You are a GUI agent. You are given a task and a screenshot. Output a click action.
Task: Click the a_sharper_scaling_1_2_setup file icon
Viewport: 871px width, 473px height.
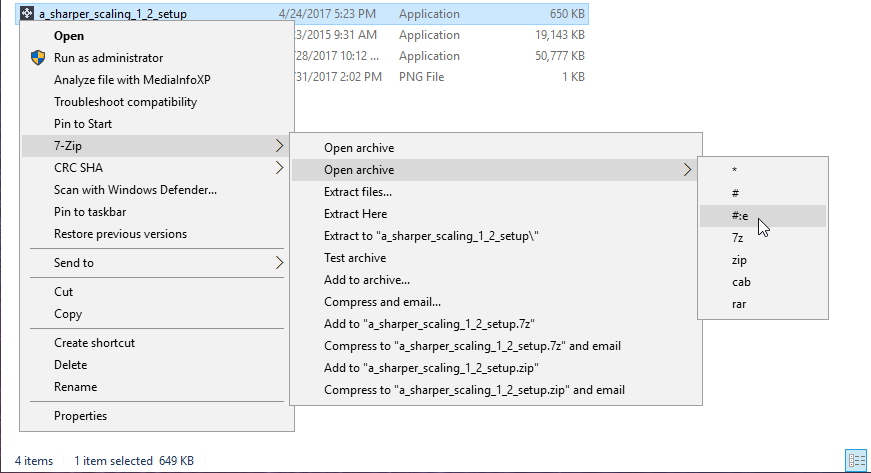(27, 13)
